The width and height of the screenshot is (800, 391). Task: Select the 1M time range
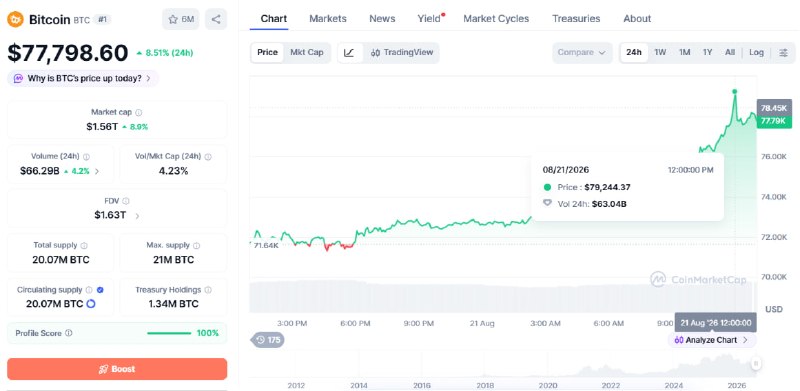coord(684,53)
